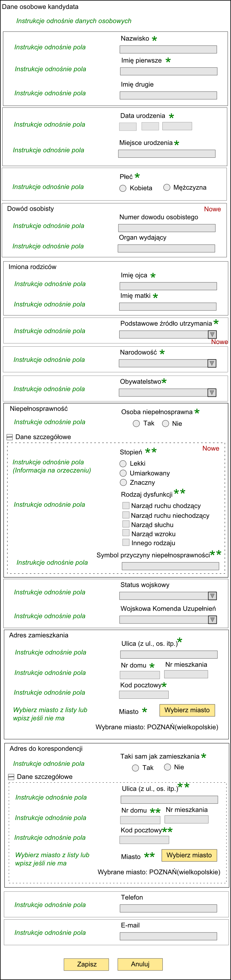Viewport: 231px width, 980px height.
Task: Check the Narząd słuchu checkbox
Action: pyautogui.click(x=126, y=524)
